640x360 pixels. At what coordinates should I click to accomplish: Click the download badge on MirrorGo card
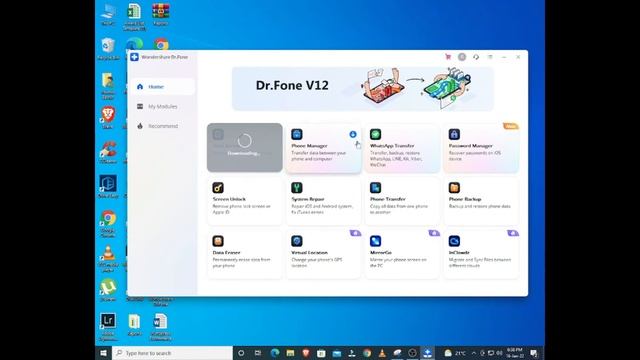coord(434,233)
